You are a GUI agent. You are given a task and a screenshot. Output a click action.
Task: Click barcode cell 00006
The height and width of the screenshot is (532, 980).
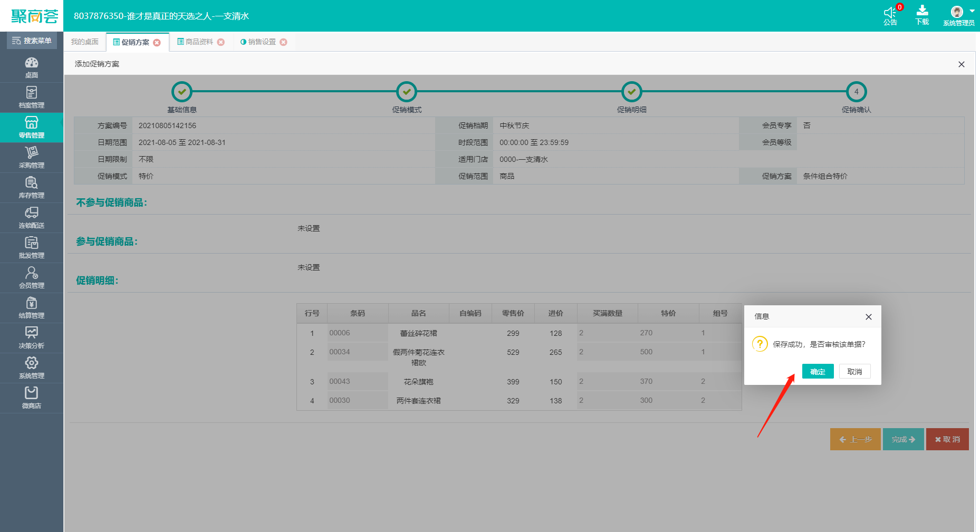pos(358,333)
